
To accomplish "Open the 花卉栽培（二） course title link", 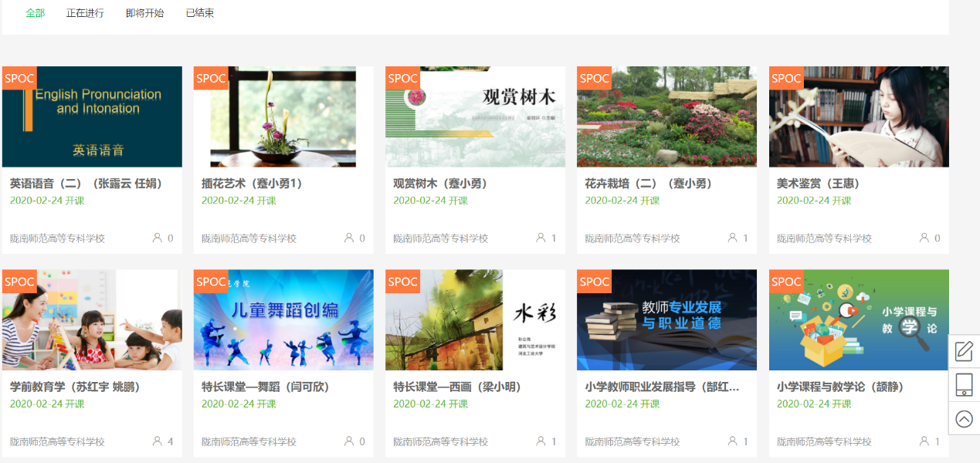I will [x=649, y=184].
